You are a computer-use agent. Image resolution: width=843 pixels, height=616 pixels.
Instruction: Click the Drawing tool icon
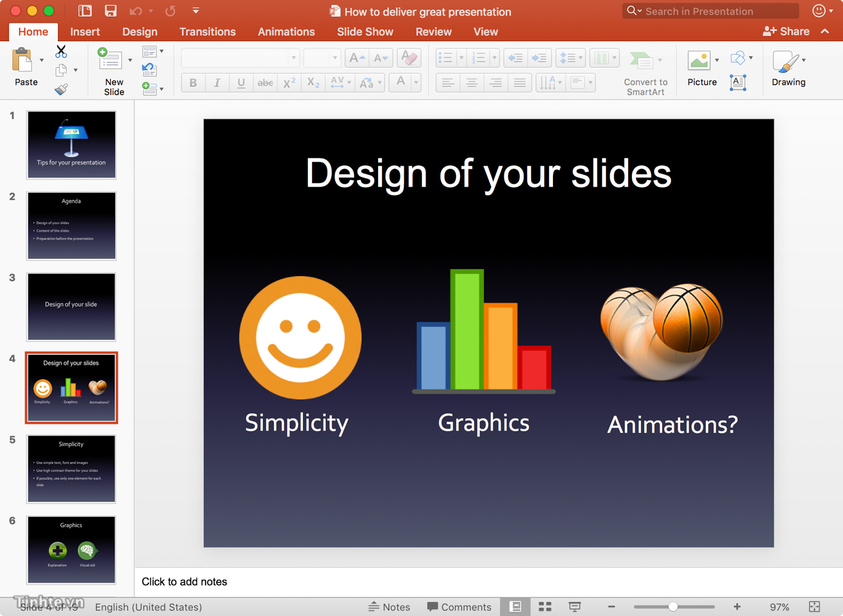[785, 62]
